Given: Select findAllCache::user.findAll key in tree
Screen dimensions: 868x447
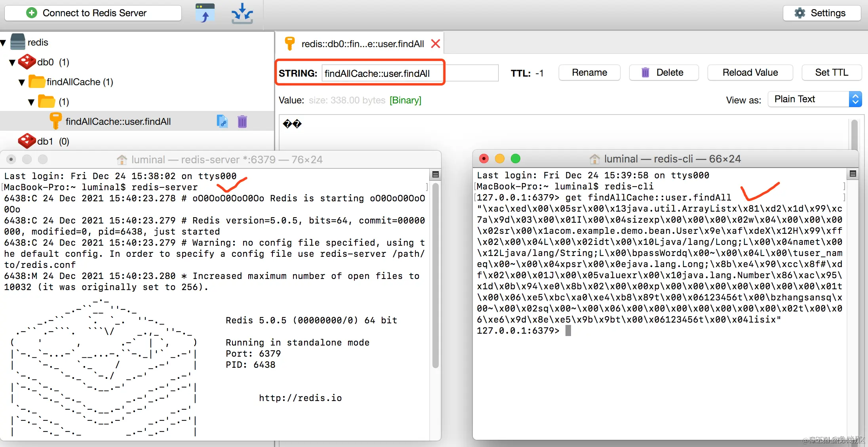Looking at the screenshot, I should (137, 121).
